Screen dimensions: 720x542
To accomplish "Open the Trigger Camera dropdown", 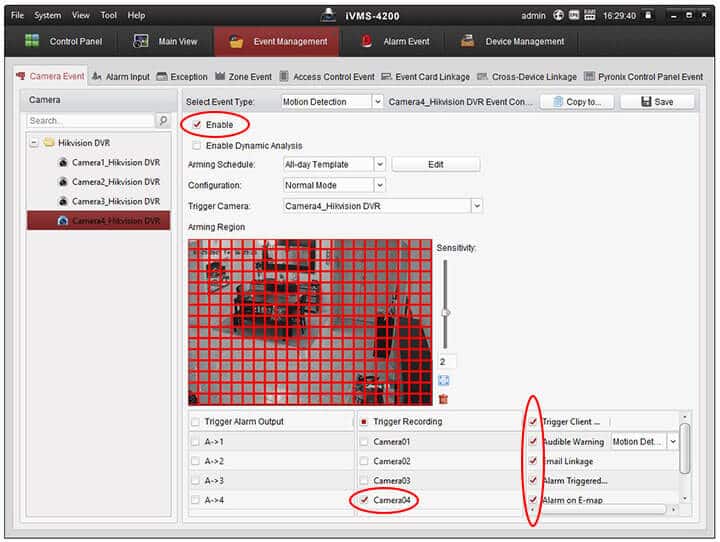I will click(x=382, y=205).
